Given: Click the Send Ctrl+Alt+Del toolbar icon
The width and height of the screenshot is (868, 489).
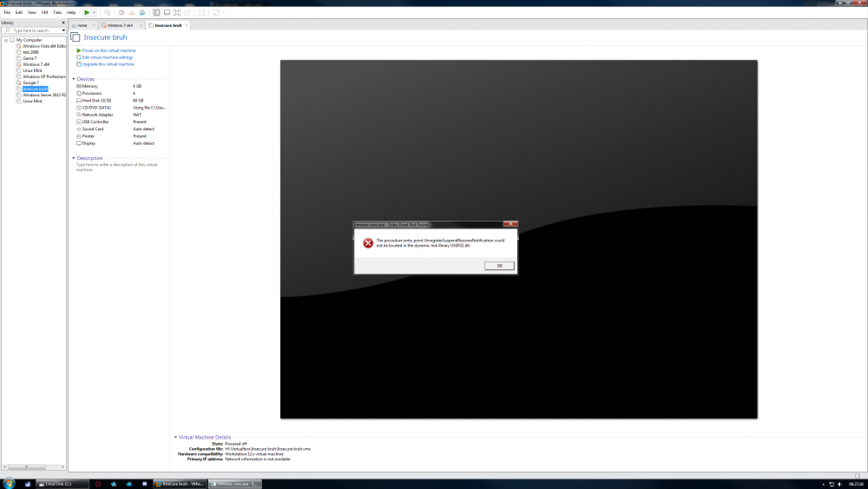Looking at the screenshot, I should 107,12.
